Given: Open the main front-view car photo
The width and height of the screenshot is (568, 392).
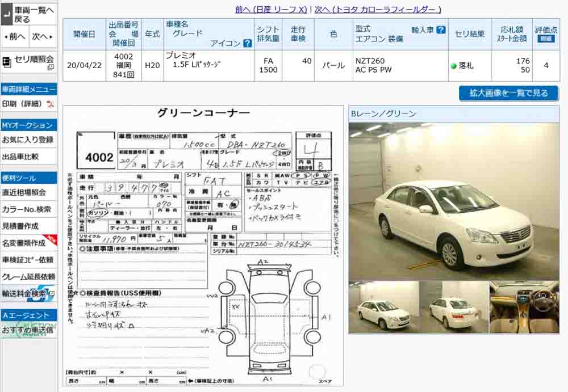Looking at the screenshot, I should click(454, 201).
